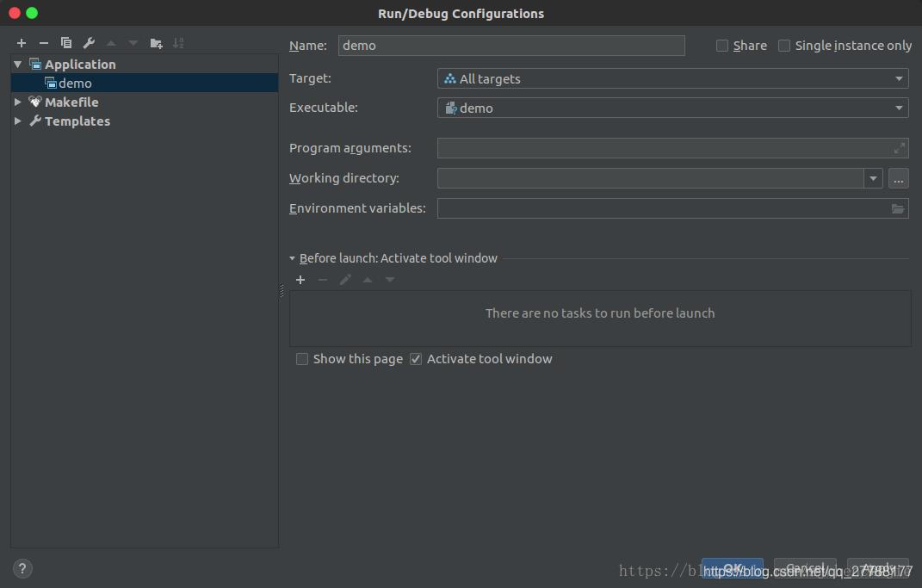
Task: Move before launch task up
Action: click(x=368, y=280)
